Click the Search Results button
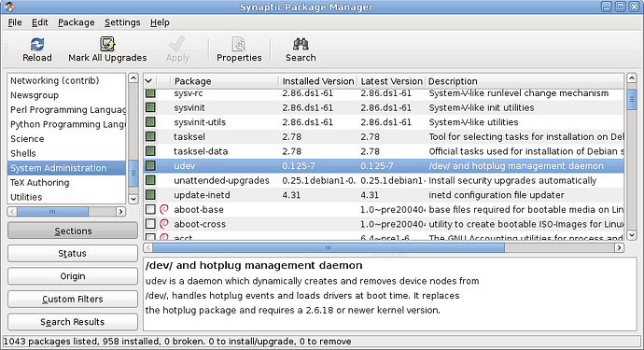644x350 pixels. (73, 322)
